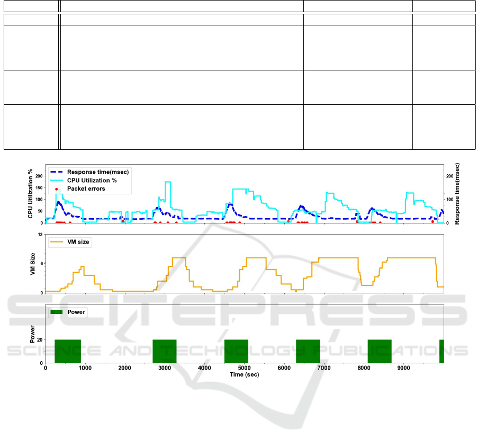Click the orange VM size legend line
This screenshot has width=477, height=448.
57,242
